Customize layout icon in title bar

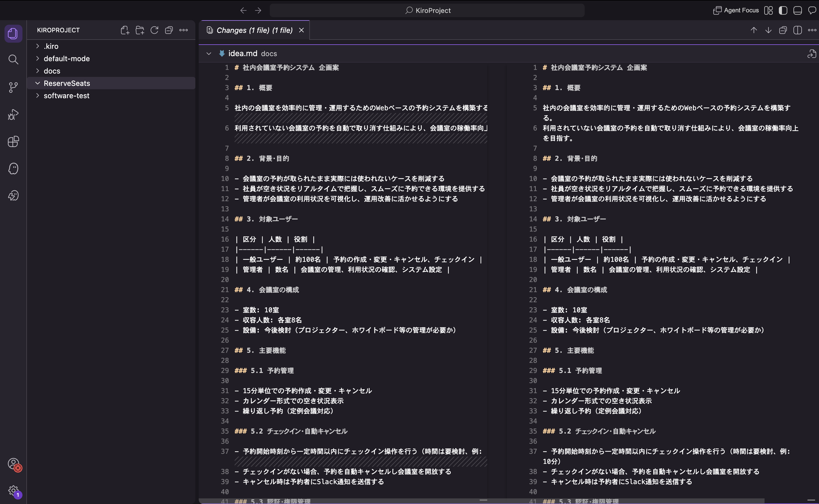[768, 10]
